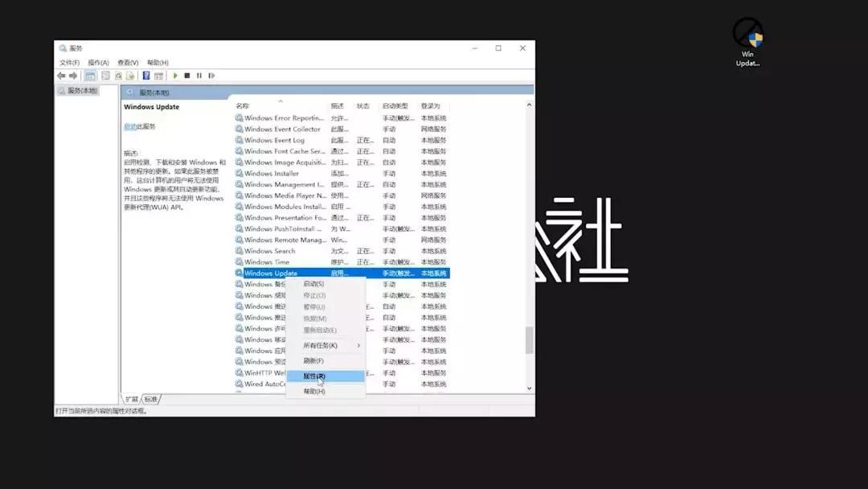Click the Export List toolbar icon
The width and height of the screenshot is (868, 489).
[130, 75]
